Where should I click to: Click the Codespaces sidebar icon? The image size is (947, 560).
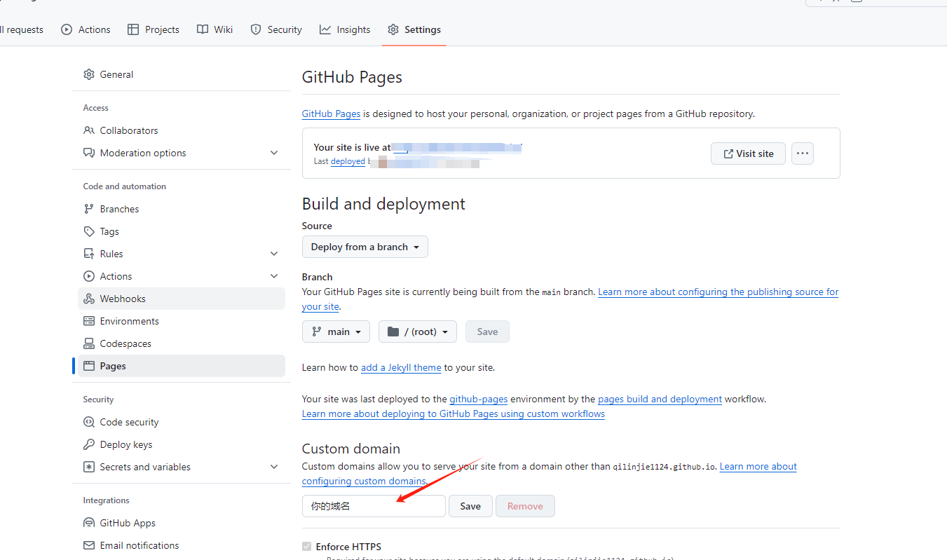click(x=89, y=343)
